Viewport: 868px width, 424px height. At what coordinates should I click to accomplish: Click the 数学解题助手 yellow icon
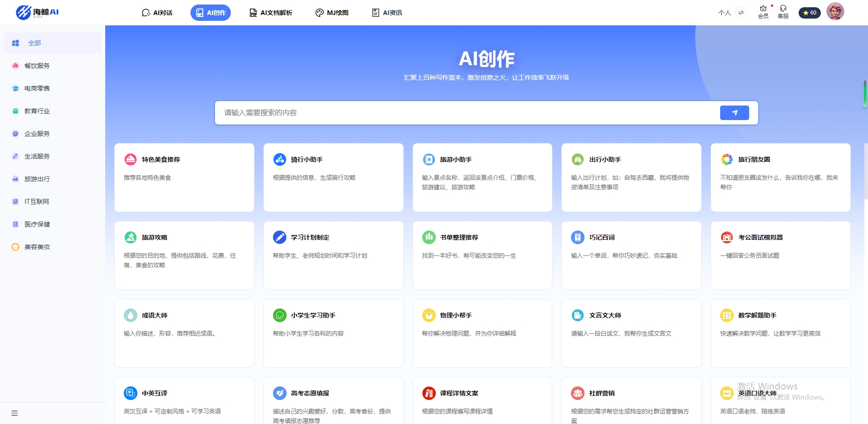[x=727, y=315]
